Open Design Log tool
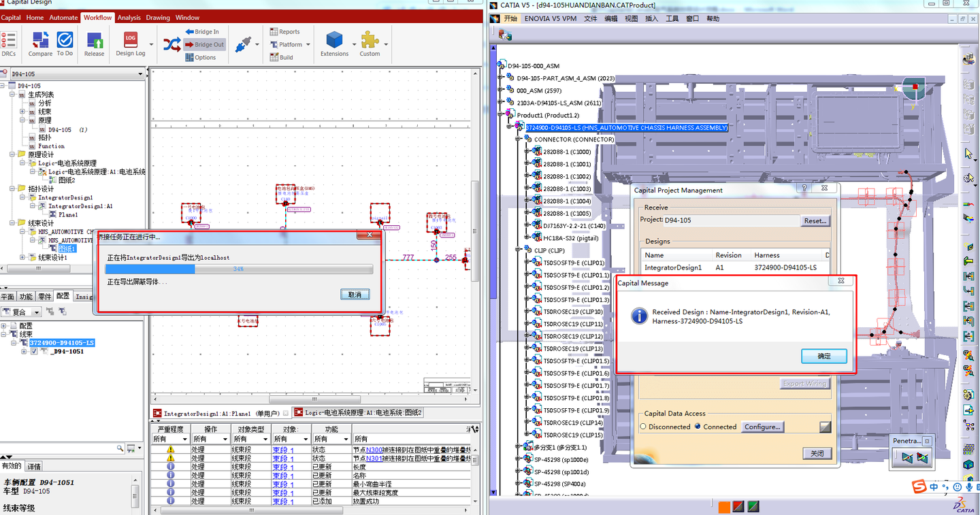 130,44
